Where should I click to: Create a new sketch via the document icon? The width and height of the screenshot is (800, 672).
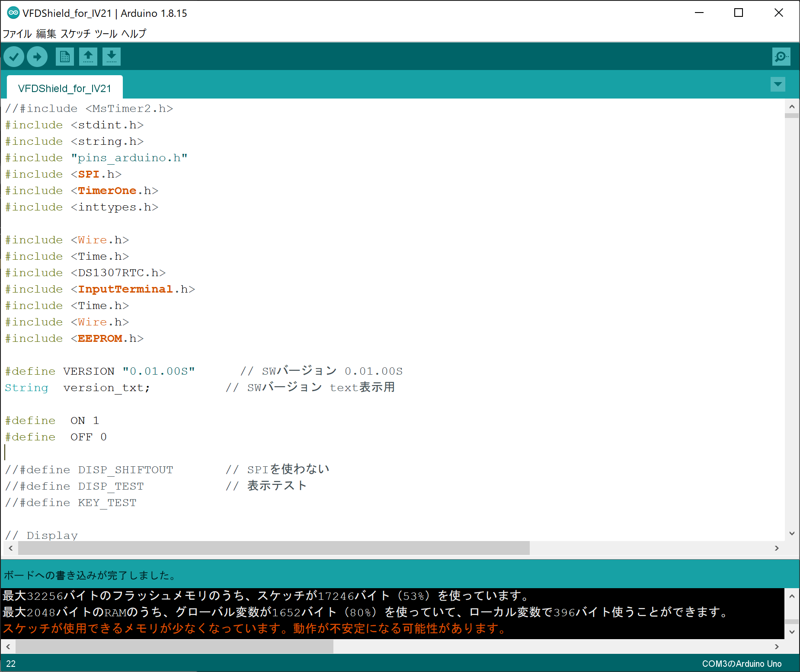[64, 57]
